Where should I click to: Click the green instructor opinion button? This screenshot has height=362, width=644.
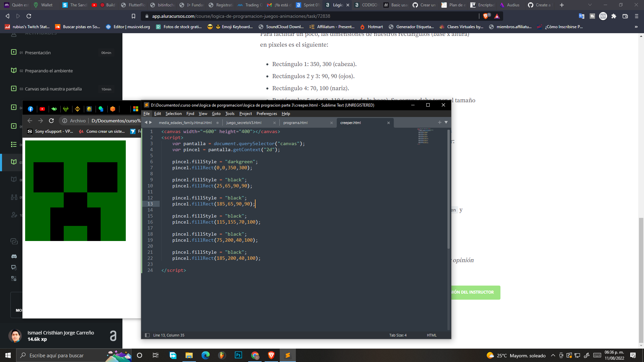coord(476,292)
